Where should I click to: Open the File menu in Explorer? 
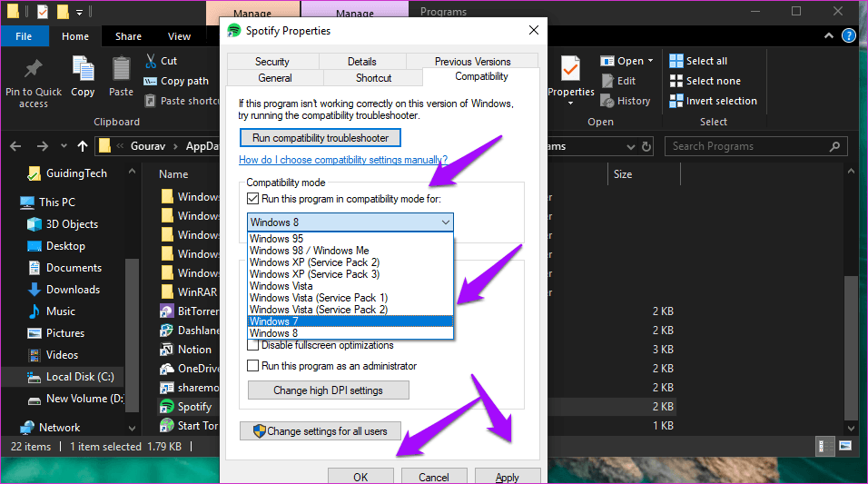pos(24,36)
